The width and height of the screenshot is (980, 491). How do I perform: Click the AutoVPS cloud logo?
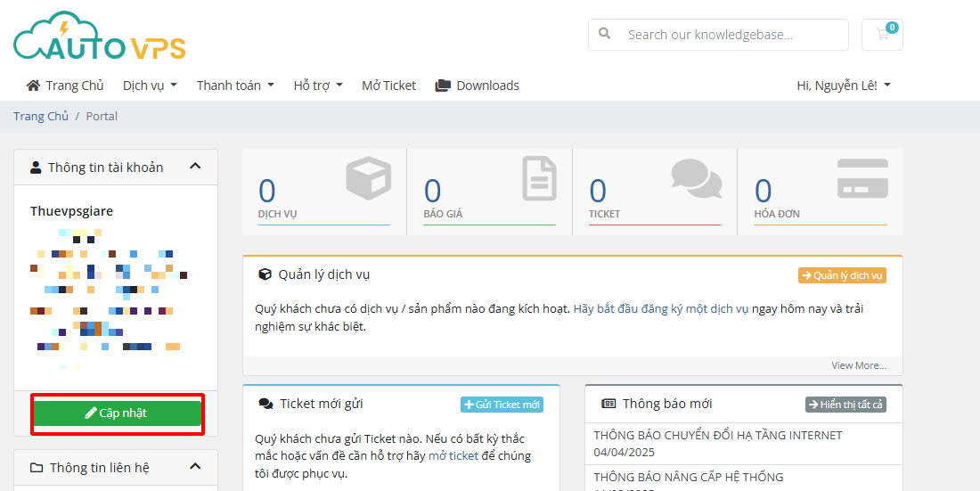100,36
